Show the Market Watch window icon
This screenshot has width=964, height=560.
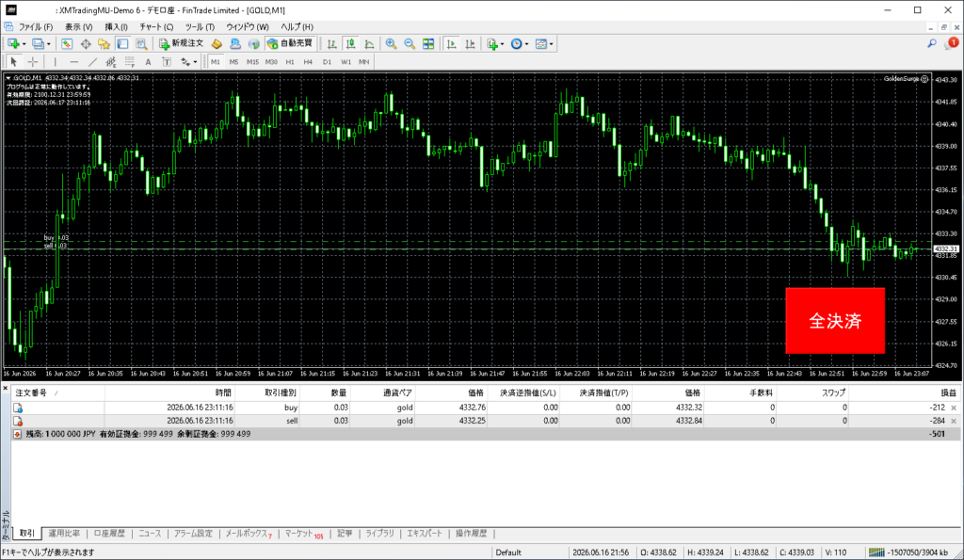[x=67, y=43]
